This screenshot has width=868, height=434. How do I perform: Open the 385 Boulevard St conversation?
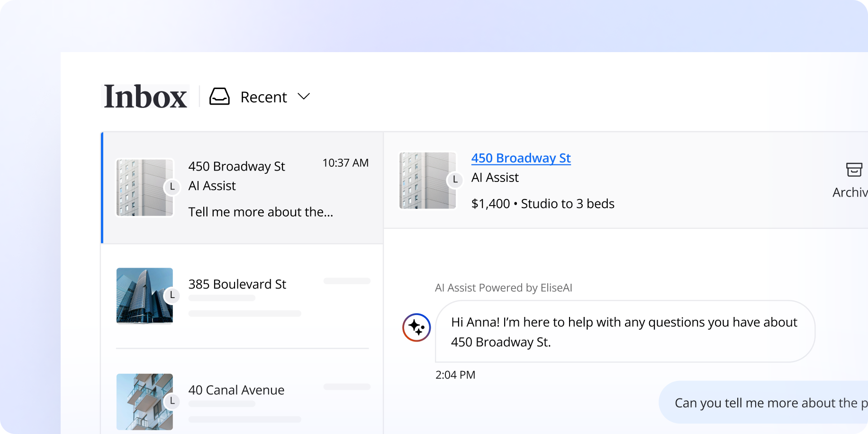point(243,296)
